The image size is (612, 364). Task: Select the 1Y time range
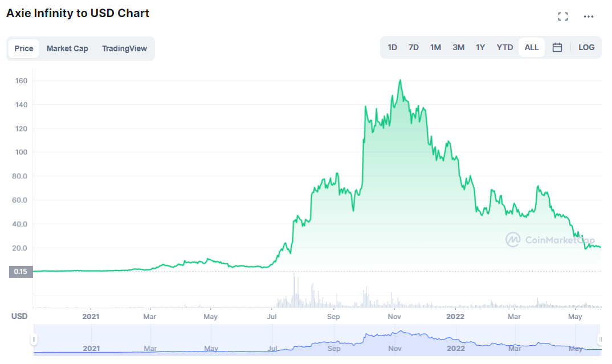pyautogui.click(x=480, y=48)
